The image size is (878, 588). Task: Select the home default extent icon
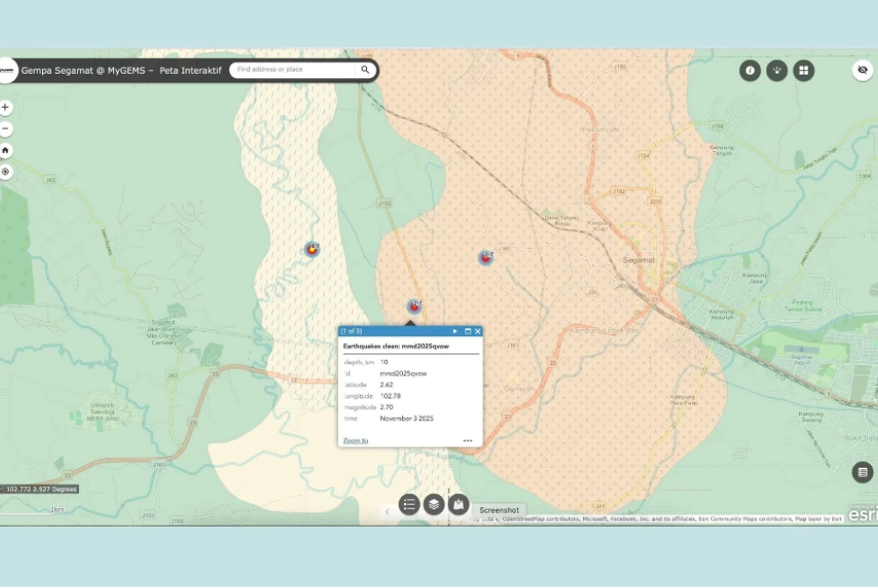(x=6, y=150)
